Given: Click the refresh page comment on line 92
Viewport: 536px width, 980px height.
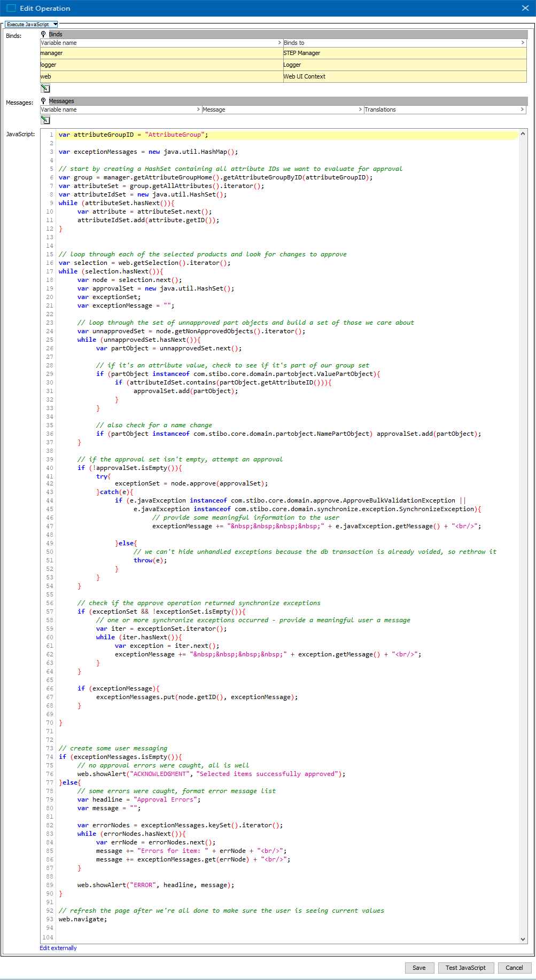Looking at the screenshot, I should 221,911.
